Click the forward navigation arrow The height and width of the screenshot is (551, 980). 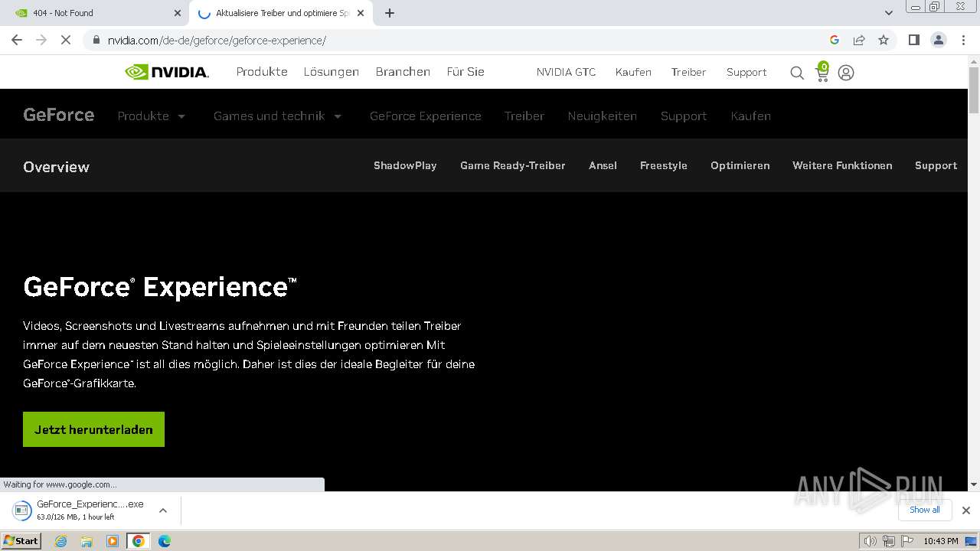(41, 40)
